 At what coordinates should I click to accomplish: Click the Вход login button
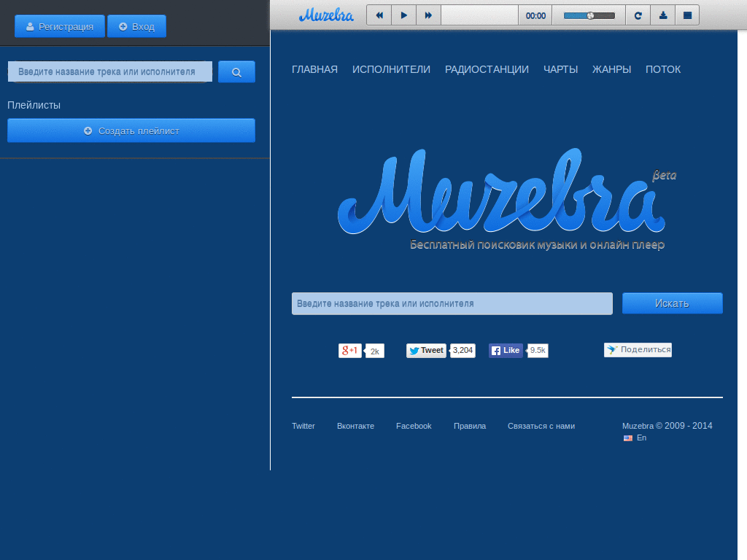136,26
